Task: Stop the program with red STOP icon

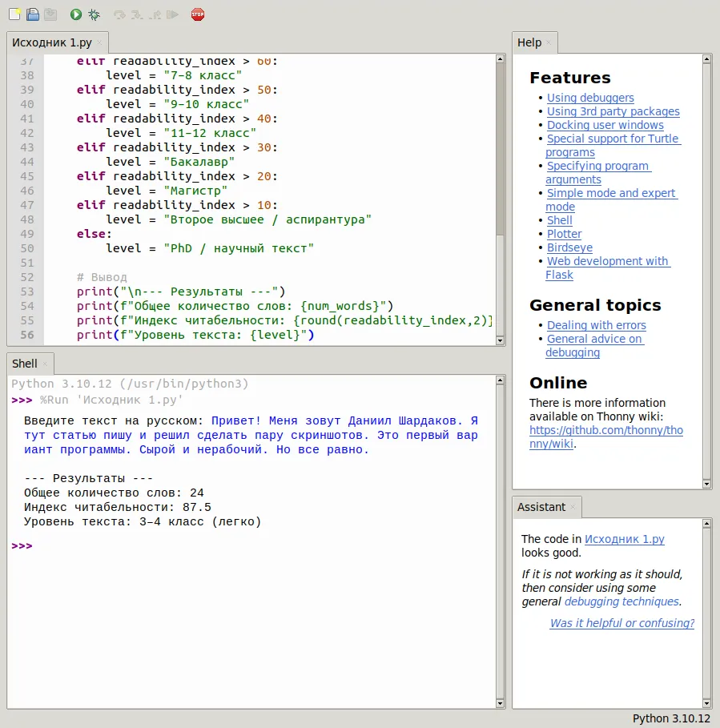Action: (198, 14)
